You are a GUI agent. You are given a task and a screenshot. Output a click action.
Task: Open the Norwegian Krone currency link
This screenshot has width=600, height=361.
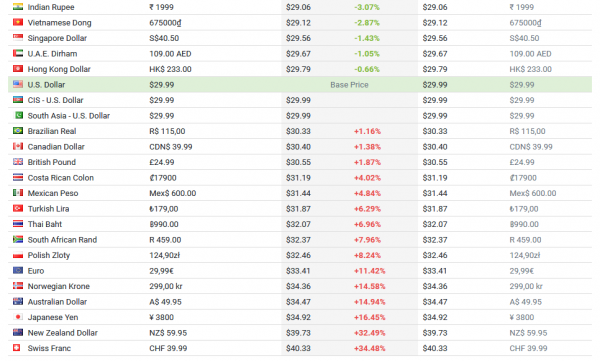coord(59,286)
